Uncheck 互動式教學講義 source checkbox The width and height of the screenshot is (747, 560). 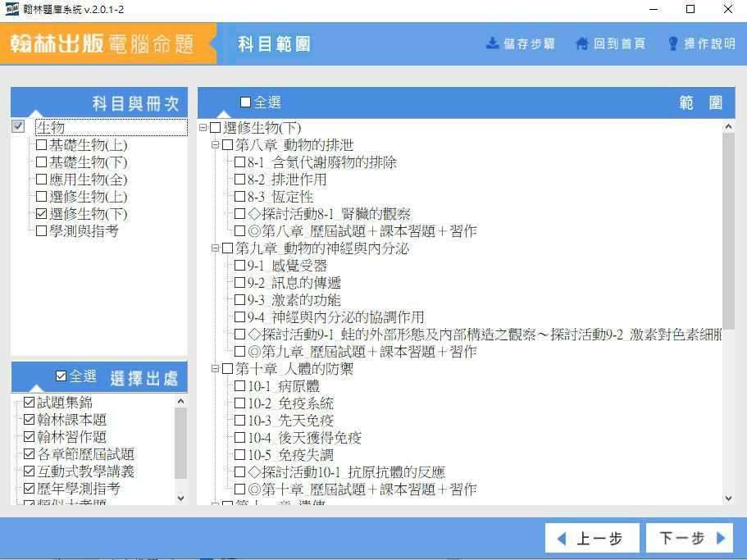[x=29, y=471]
